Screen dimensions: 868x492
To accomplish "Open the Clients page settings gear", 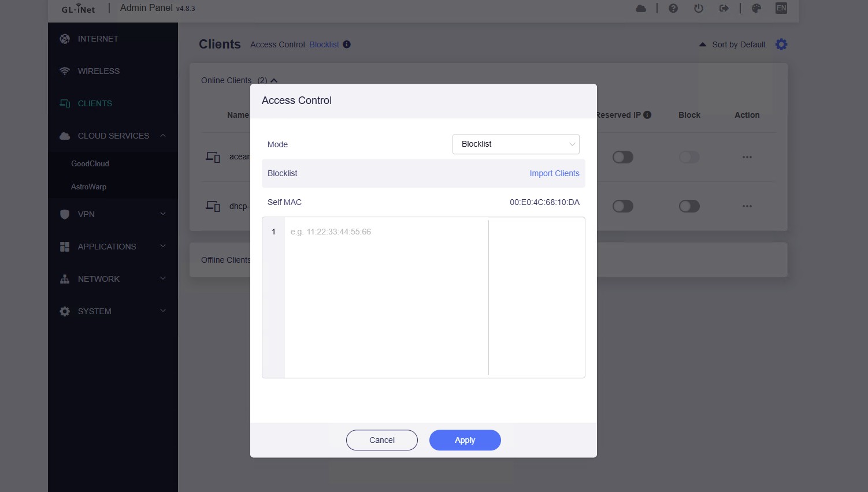I will tap(781, 44).
